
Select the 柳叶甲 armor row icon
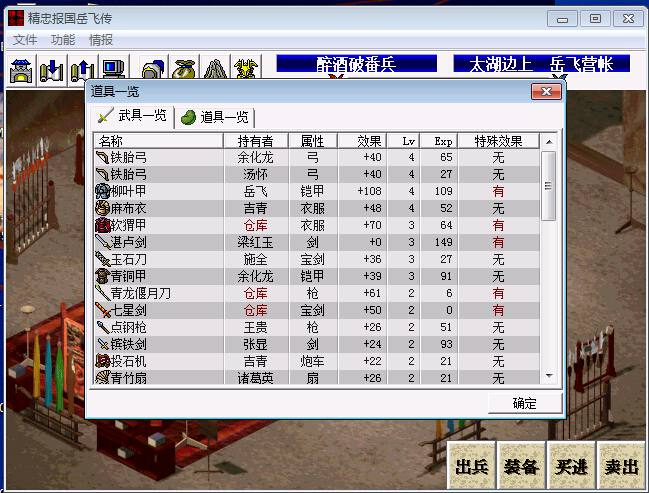click(x=103, y=191)
